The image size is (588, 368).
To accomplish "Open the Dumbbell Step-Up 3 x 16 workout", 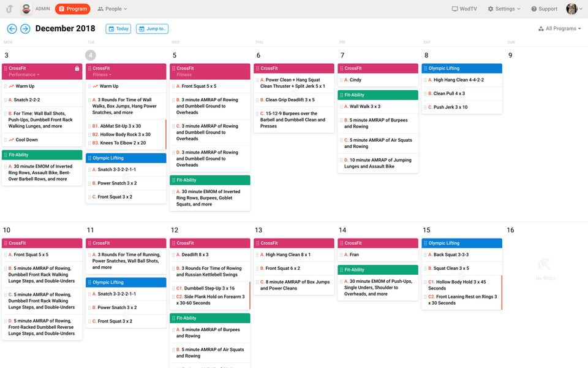I will pos(210,288).
